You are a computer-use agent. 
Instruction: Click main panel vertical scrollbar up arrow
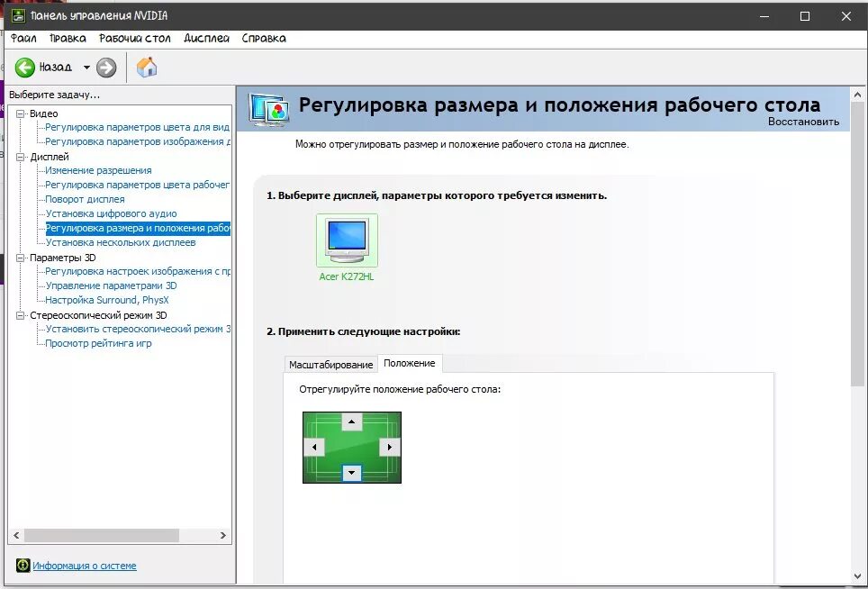[x=857, y=95]
